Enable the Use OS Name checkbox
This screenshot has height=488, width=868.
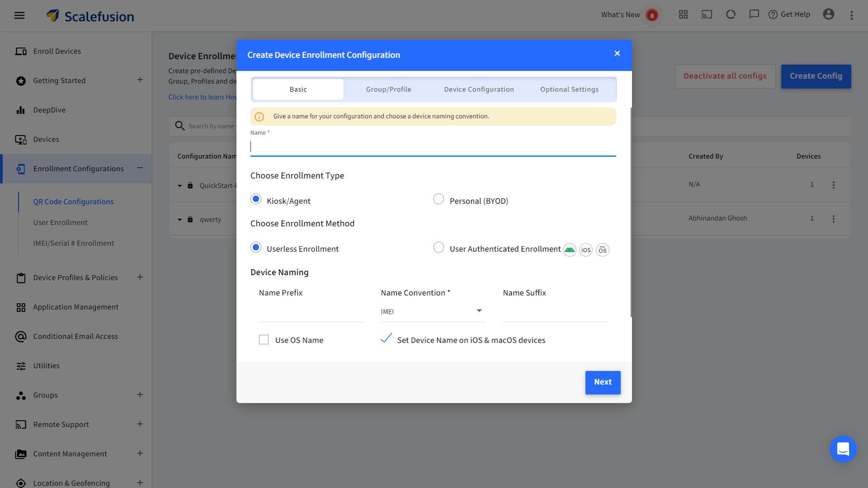coord(264,339)
